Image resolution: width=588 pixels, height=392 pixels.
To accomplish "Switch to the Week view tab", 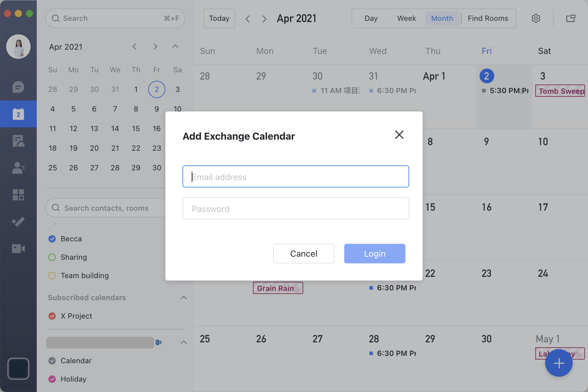I will pos(406,18).
